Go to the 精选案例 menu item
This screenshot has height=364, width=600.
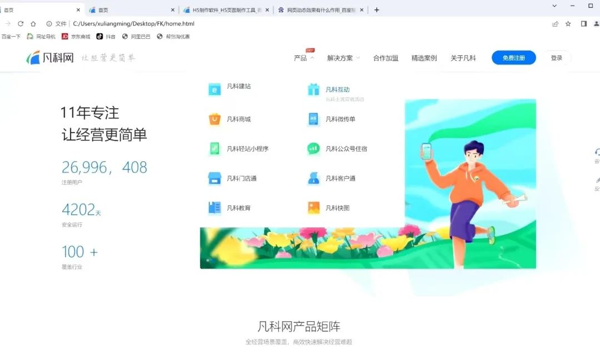tap(424, 58)
